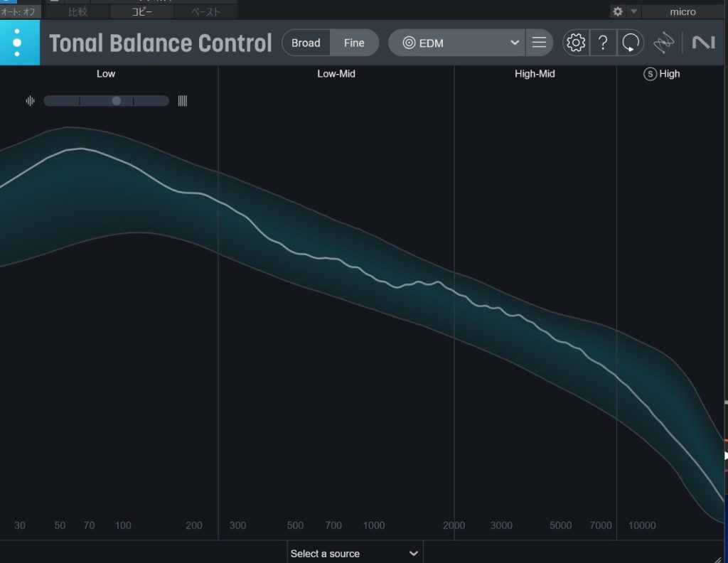
Task: Switch to Fine view mode
Action: [354, 43]
